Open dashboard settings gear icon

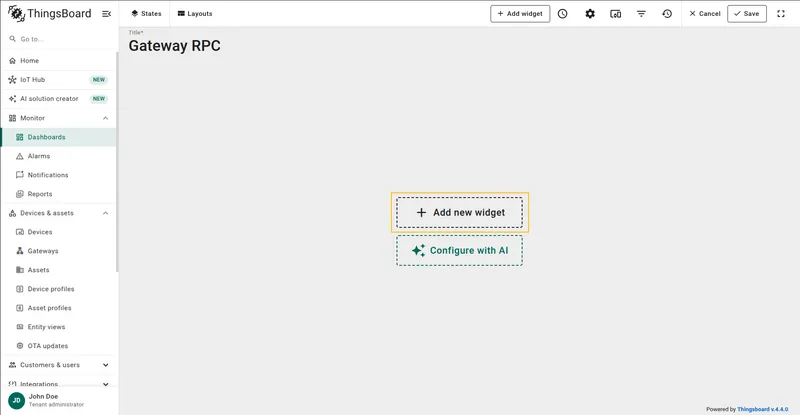click(590, 14)
